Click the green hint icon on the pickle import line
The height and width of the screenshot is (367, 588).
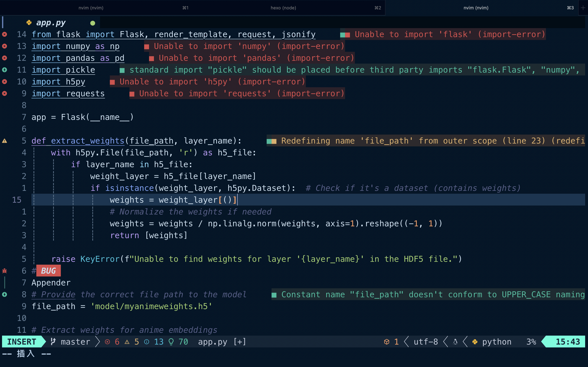[5, 70]
